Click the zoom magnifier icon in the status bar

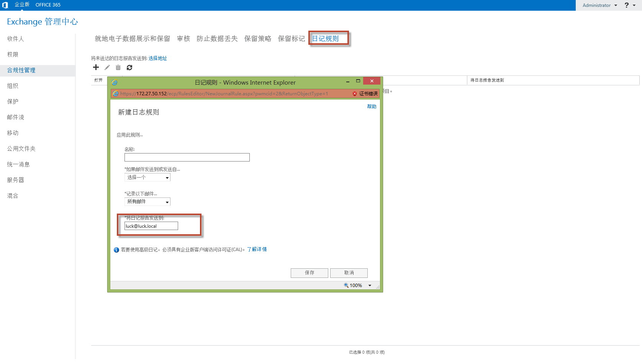[346, 285]
